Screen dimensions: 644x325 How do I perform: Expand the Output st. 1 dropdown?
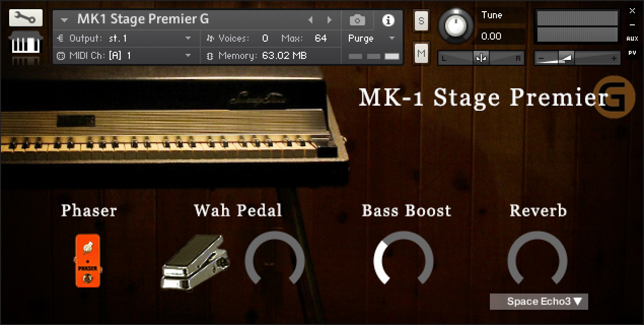[x=188, y=39]
